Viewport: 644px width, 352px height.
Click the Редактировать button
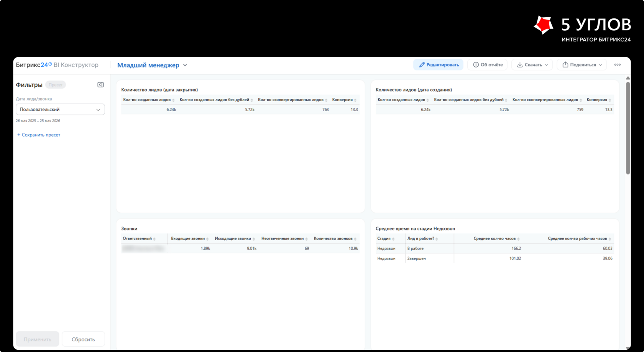(439, 65)
